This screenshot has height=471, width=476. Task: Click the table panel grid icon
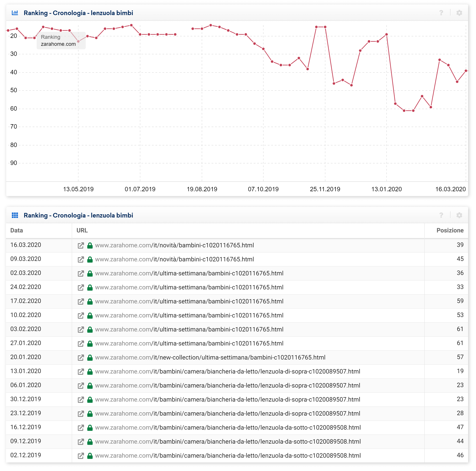(15, 215)
